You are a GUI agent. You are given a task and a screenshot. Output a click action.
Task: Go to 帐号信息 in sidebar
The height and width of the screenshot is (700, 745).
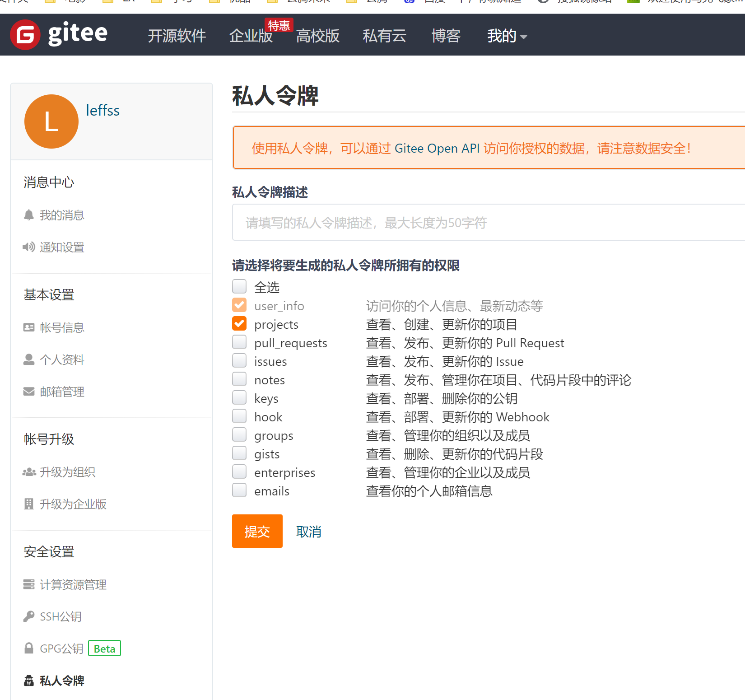pos(62,327)
